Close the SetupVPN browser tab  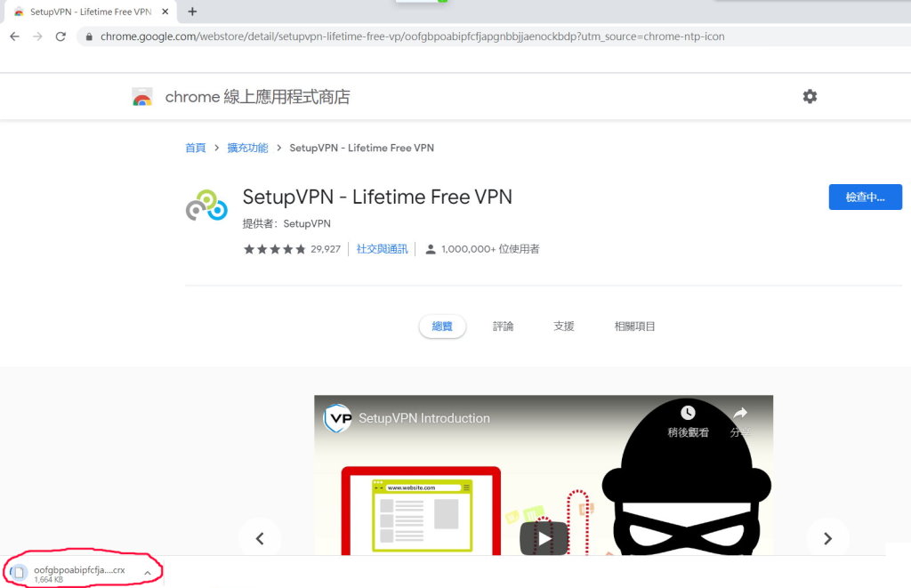tap(165, 12)
